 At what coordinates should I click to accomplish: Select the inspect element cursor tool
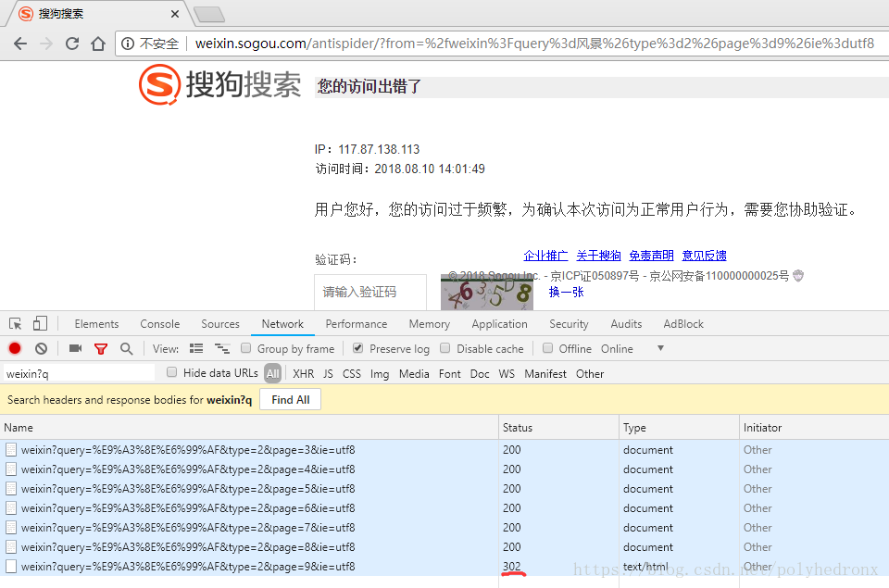click(13, 323)
